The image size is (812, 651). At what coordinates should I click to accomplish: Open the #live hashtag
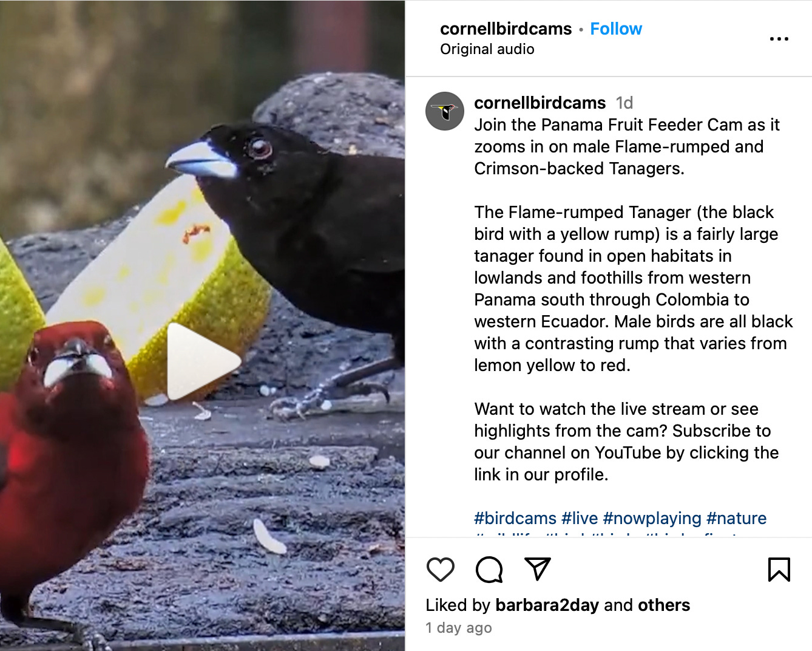pyautogui.click(x=580, y=518)
